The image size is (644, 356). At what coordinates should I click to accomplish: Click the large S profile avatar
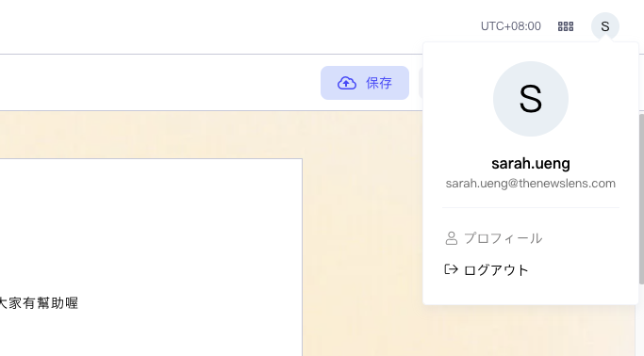531,99
